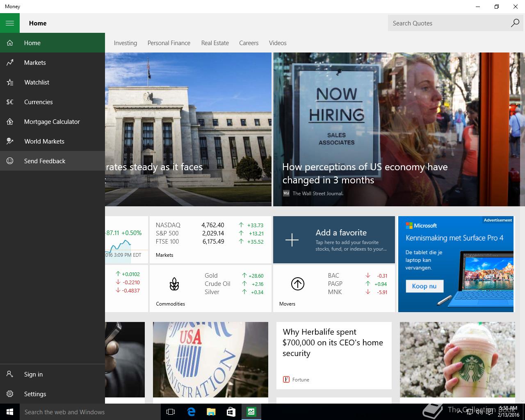Open the Settings menu label
This screenshot has width=525, height=420.
tap(35, 394)
